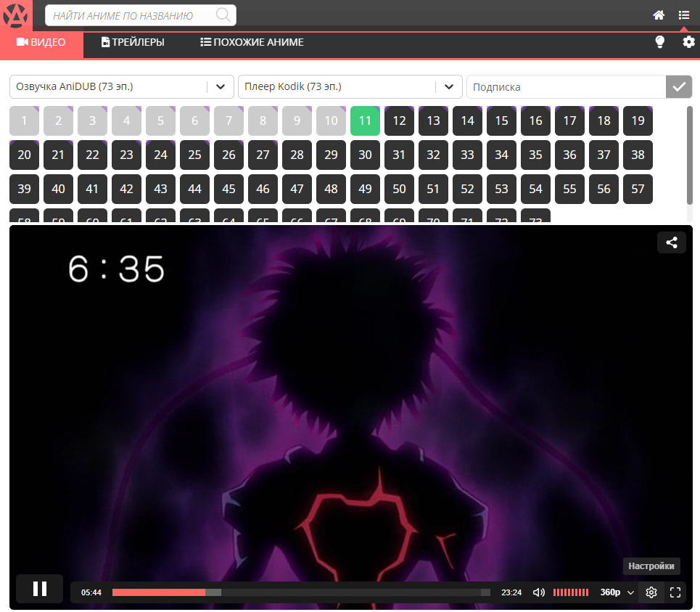
Task: Enter fullscreen mode in player
Action: point(675,592)
